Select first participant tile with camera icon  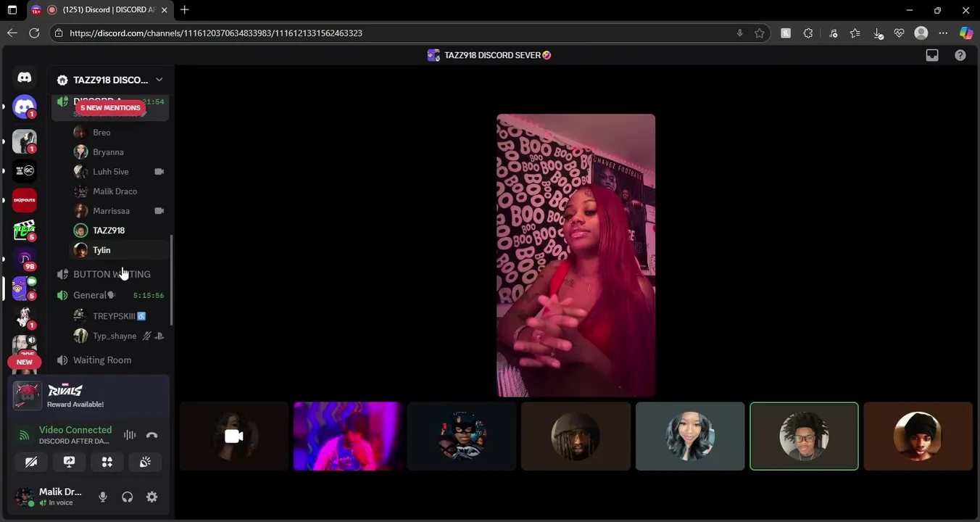click(233, 436)
